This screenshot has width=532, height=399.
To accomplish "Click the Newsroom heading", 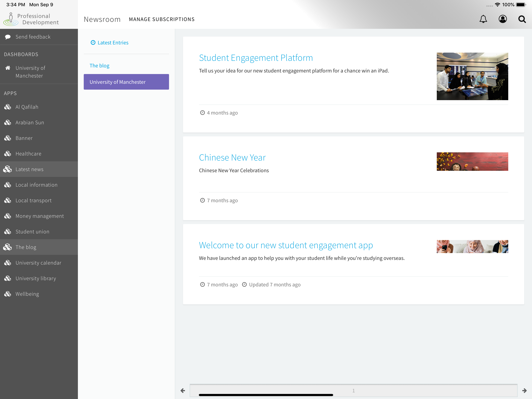I will [102, 19].
